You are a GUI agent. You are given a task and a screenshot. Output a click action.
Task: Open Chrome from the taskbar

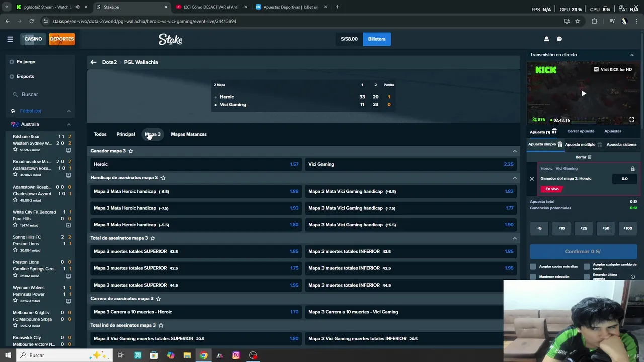pos(203,355)
